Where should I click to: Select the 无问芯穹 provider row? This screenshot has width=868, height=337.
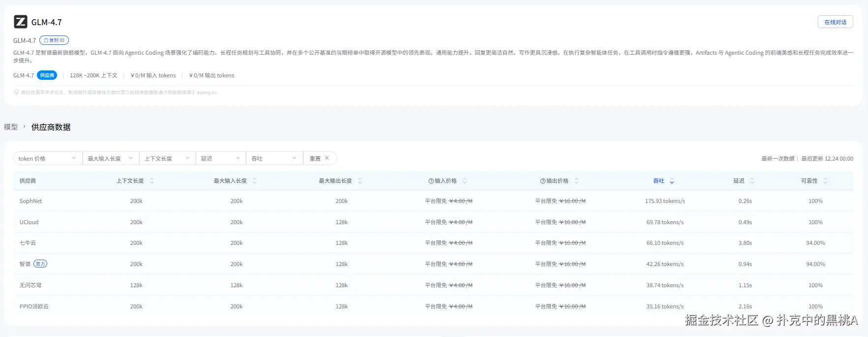[433, 285]
